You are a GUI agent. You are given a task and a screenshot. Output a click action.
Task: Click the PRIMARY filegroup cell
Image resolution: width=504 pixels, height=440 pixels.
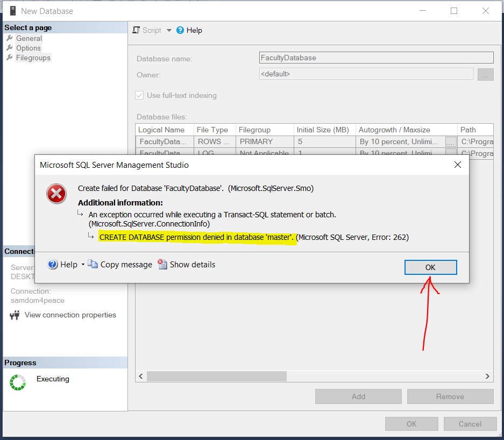(x=265, y=142)
